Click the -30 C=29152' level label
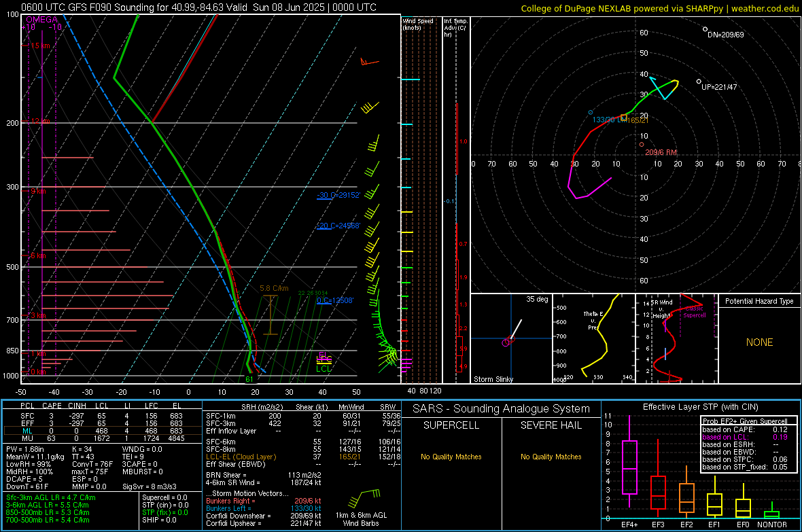Screen dimensions: 802x532 [338, 195]
